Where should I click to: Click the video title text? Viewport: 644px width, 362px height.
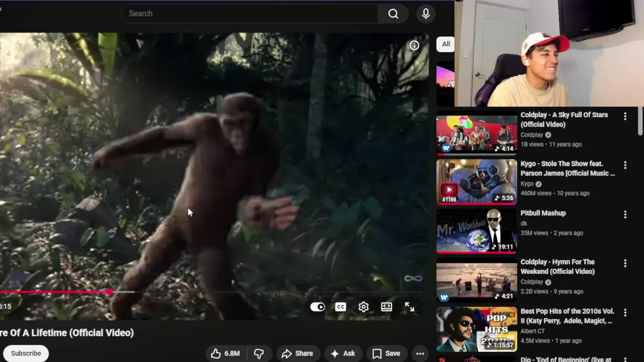[x=67, y=333]
